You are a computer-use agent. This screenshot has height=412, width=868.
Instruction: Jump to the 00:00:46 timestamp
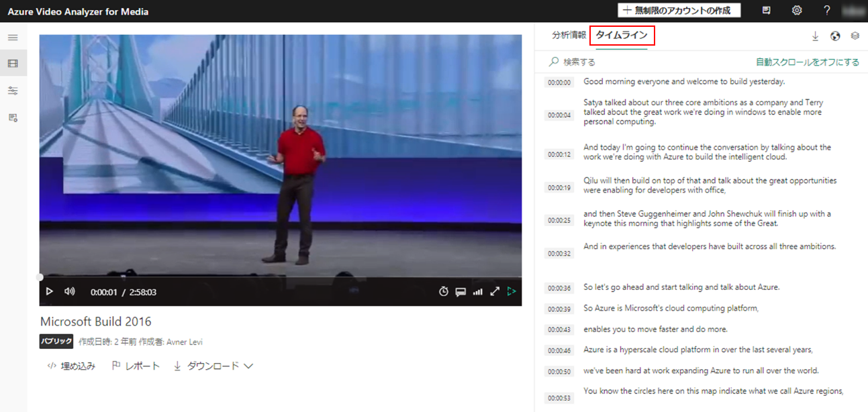(559, 351)
